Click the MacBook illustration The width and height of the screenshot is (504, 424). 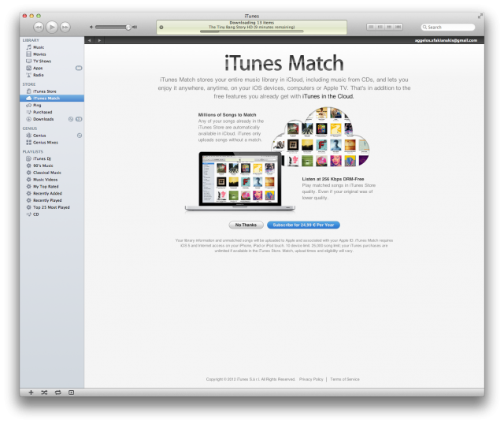coord(239,181)
